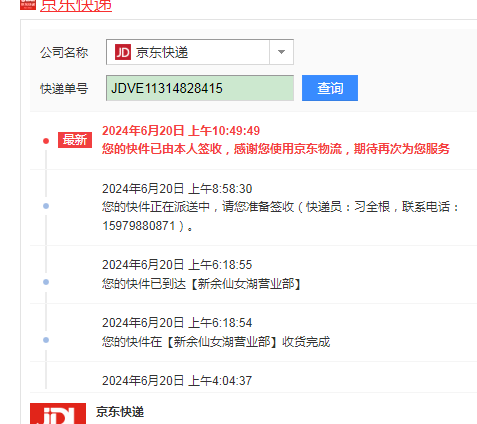Click the tracking number input field JDVE11314828415
The image size is (477, 424).
pos(200,88)
